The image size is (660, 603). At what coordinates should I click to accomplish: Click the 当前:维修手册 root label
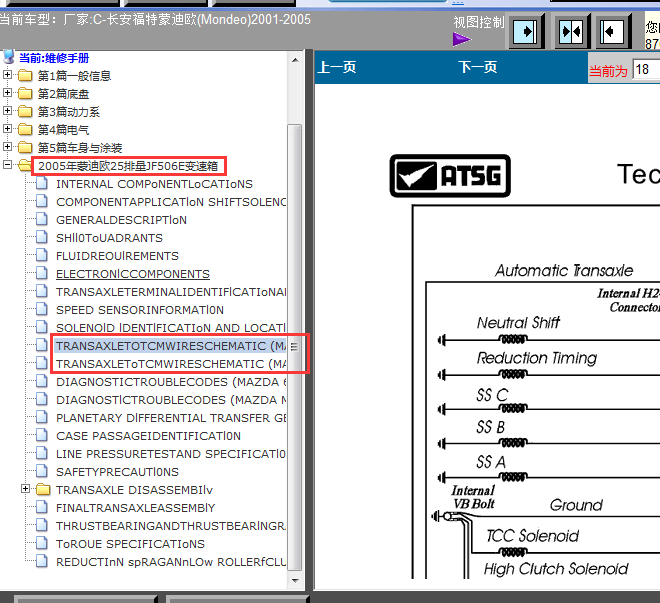(54, 58)
